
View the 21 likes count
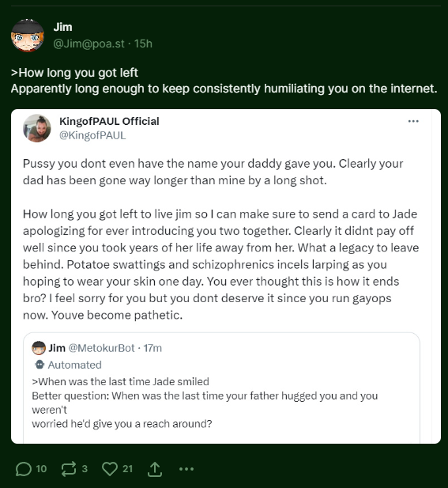click(127, 469)
